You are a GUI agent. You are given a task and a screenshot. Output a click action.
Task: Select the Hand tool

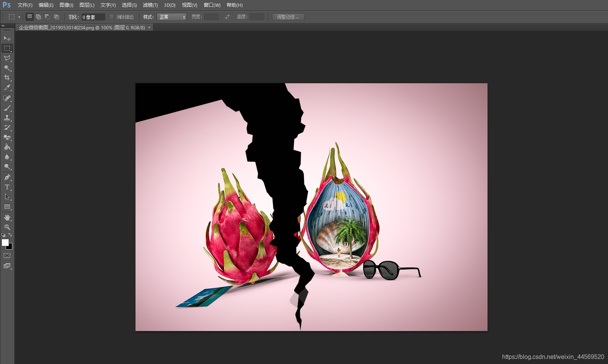[7, 217]
